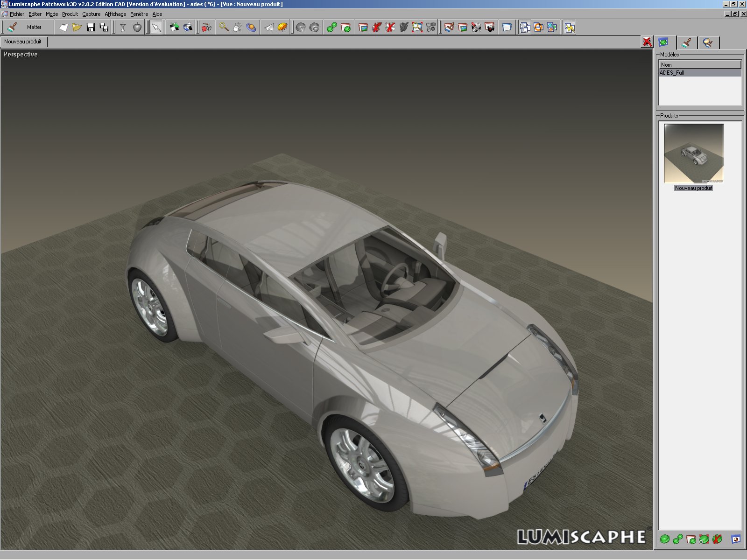Select the hand pan tool
This screenshot has width=747, height=560.
point(238,27)
